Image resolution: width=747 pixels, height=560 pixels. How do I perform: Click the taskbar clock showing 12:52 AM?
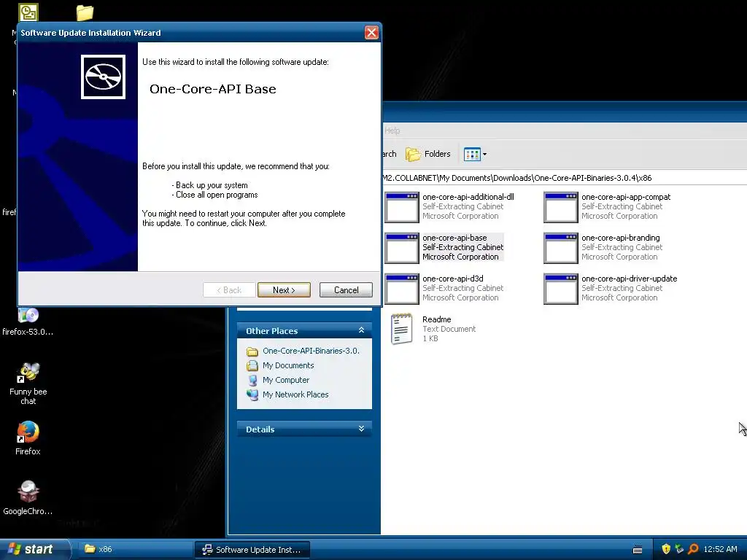(x=720, y=549)
